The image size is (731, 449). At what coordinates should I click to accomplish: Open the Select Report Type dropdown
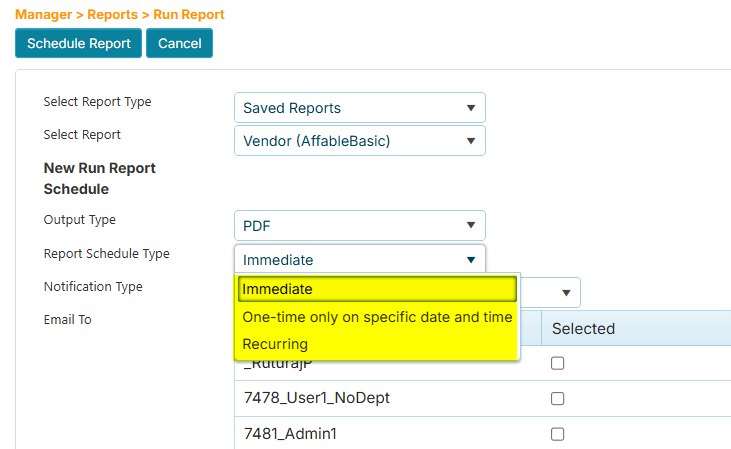pos(359,108)
